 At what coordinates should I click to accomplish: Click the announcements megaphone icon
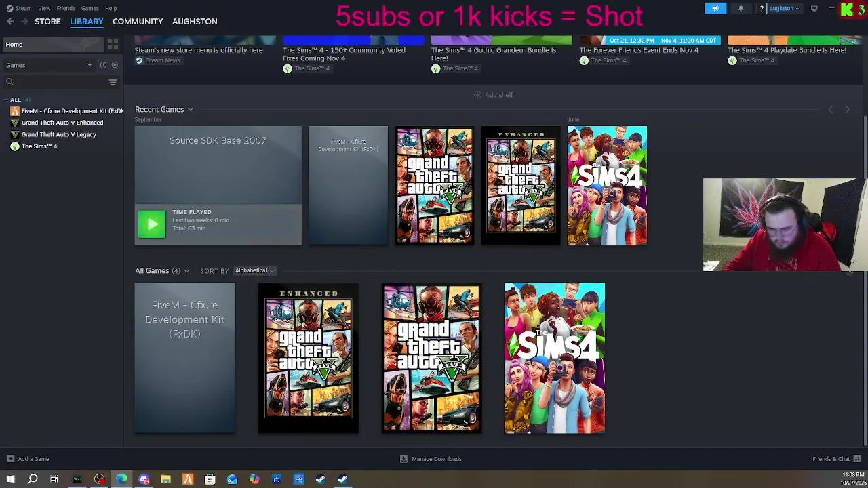click(715, 8)
